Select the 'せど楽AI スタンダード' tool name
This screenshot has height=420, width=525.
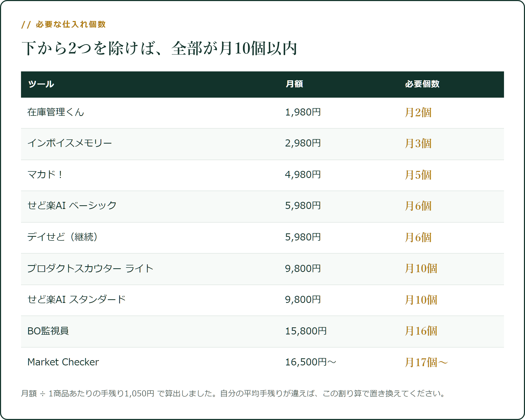click(x=76, y=300)
